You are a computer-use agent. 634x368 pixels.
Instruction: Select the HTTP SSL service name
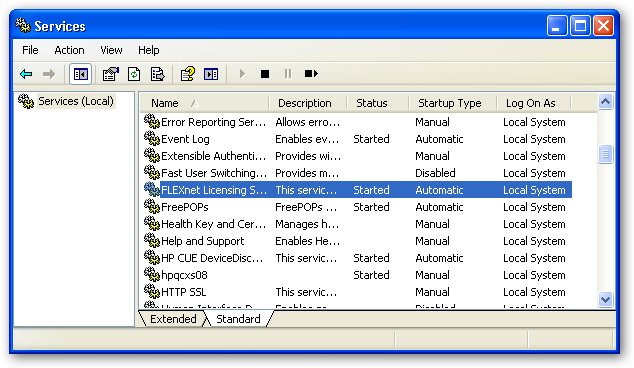click(184, 292)
